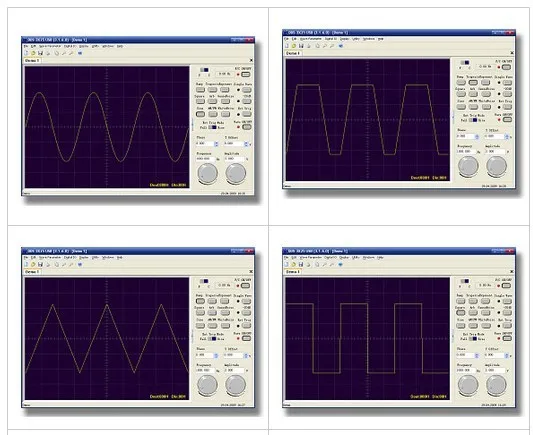533x435 pixels.
Task: Click Save disk icon in triangle-wave window
Action: [x=40, y=264]
